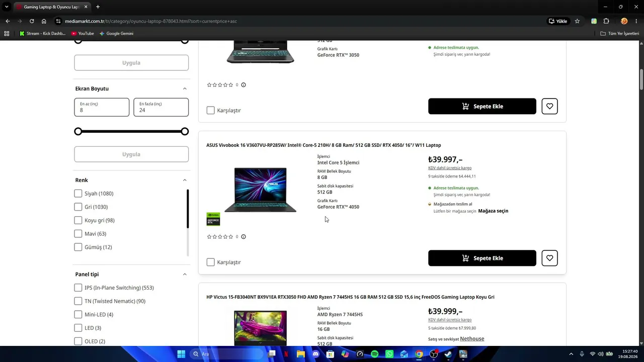
Task: Open the Tüm Yer İşaretleri folder
Action: [620, 34]
